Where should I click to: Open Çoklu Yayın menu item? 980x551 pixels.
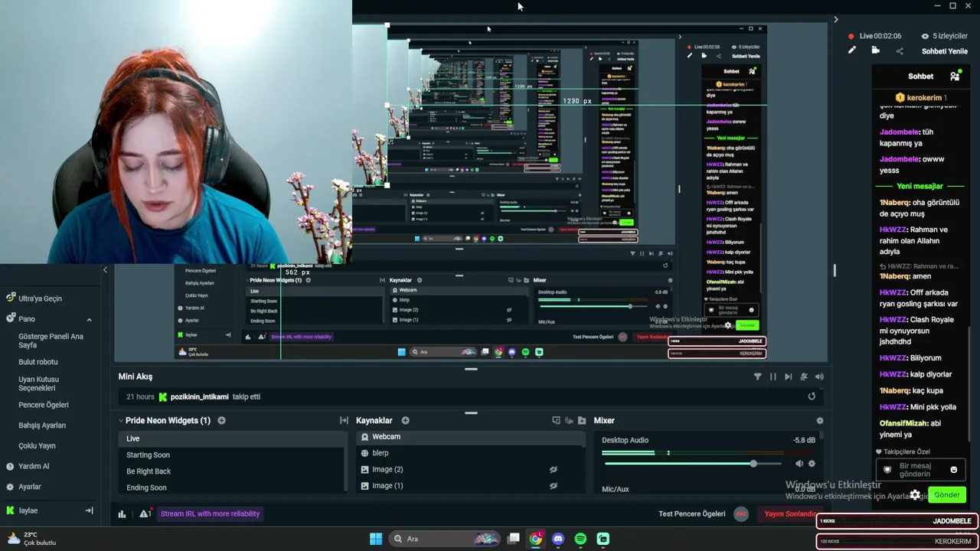coord(37,446)
